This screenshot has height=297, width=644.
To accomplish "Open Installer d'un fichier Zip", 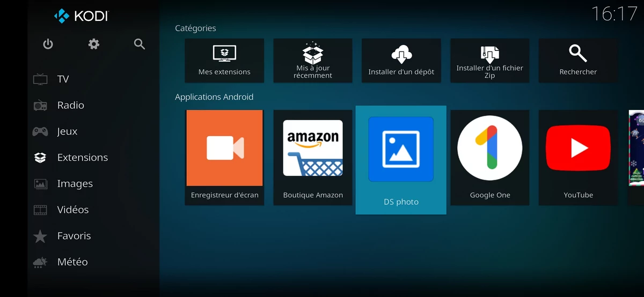I will point(490,61).
